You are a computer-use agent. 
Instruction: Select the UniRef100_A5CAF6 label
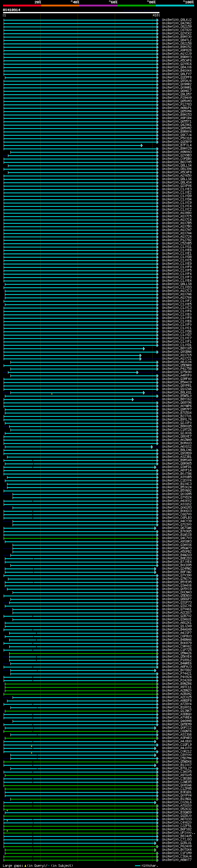pos(177,60)
